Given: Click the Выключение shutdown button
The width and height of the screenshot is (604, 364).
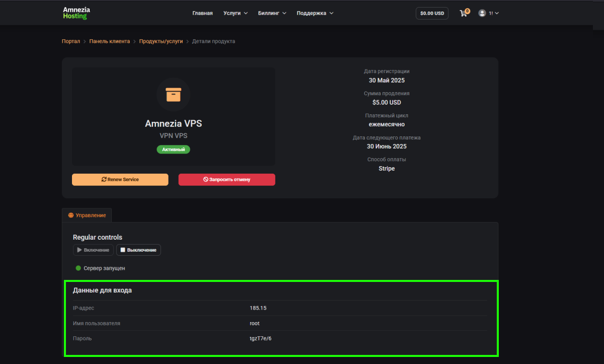Looking at the screenshot, I should click(138, 250).
